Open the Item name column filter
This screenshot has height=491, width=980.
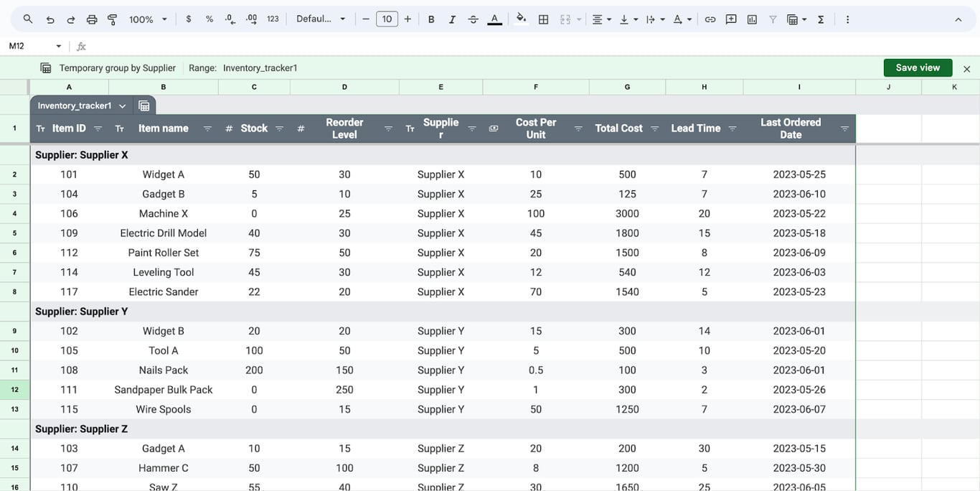pos(207,128)
